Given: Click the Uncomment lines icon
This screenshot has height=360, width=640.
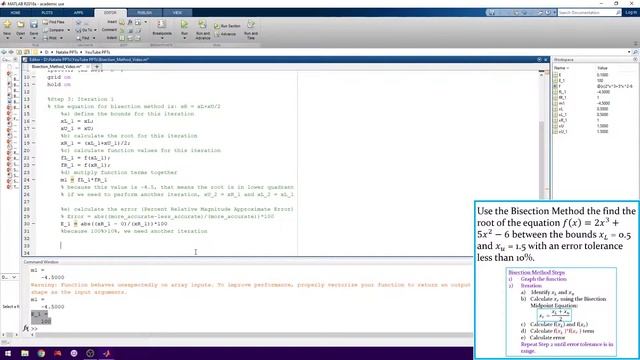Looking at the screenshot, I should point(130,30).
